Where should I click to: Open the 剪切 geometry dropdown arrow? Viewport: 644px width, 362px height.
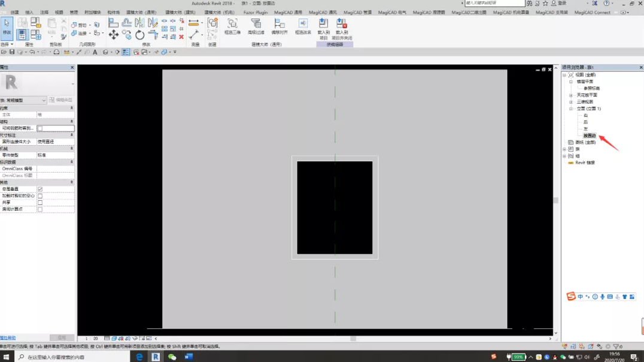pos(90,25)
